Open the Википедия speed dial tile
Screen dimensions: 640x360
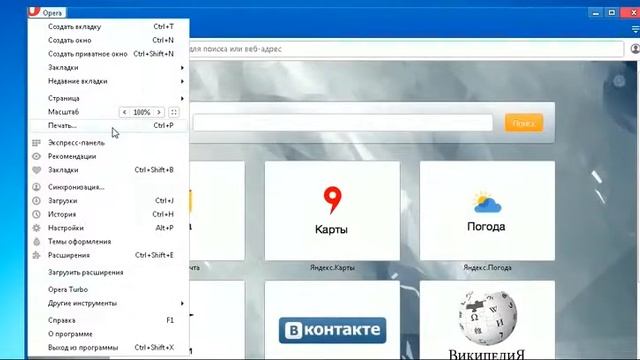pos(487,320)
